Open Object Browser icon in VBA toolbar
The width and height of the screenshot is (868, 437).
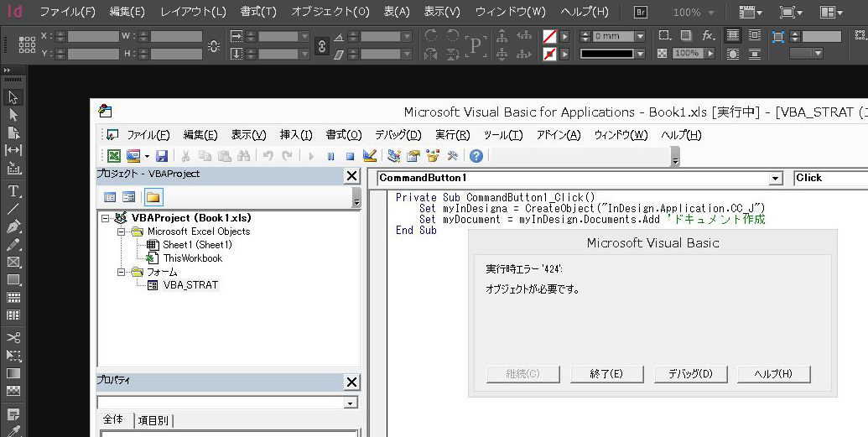click(433, 156)
